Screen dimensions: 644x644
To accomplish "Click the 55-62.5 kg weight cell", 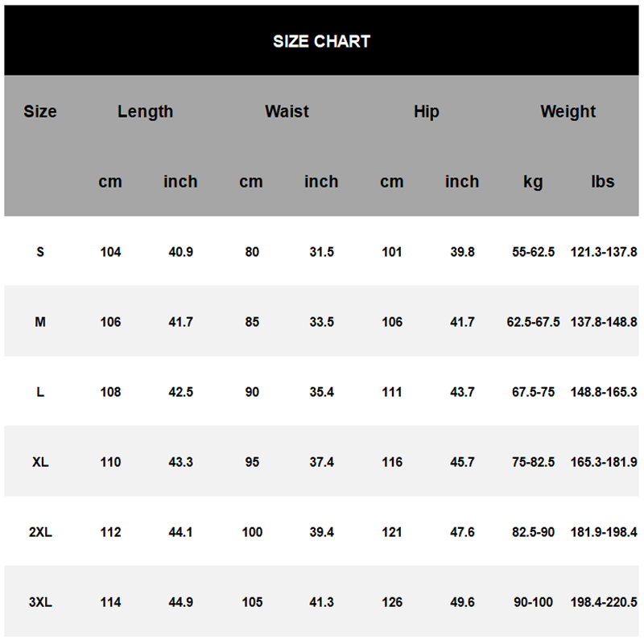I will point(533,252).
